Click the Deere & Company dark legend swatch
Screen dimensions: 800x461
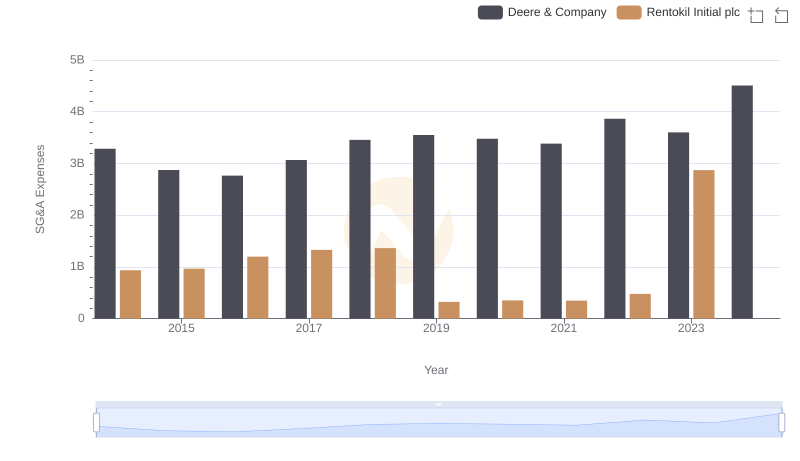click(x=490, y=12)
